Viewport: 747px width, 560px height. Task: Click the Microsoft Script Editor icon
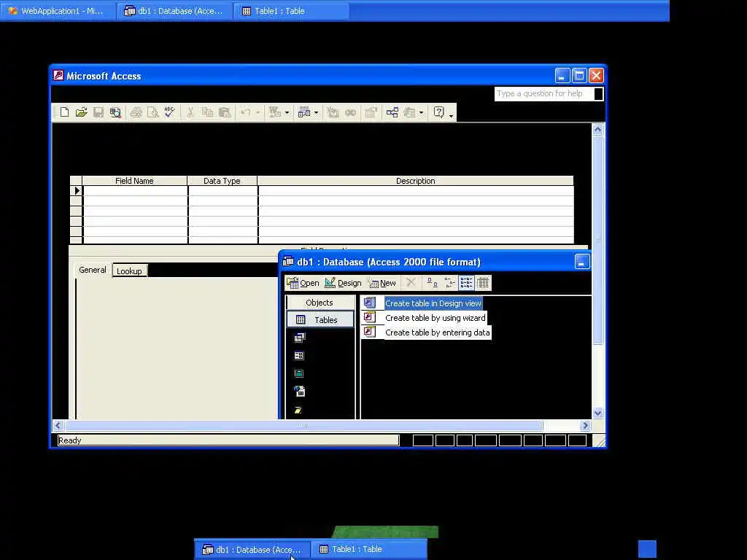(x=351, y=112)
